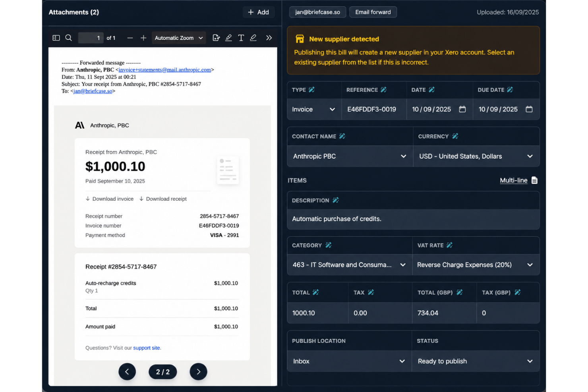Image resolution: width=588 pixels, height=392 pixels.
Task: Click the zoom in plus icon
Action: click(143, 38)
